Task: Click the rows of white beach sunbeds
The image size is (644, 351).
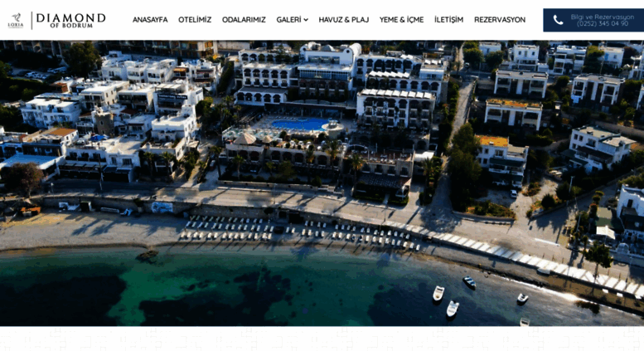Action: coord(302,233)
